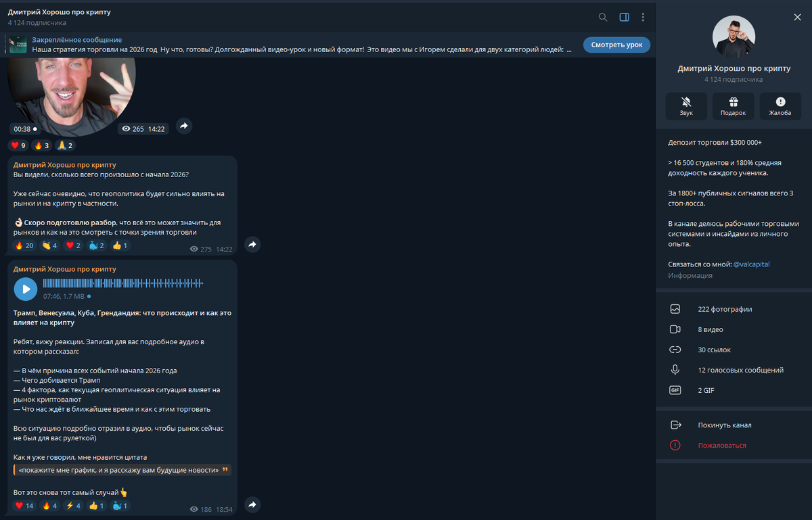Toggle the right info sidebar panel
812x520 pixels.
tap(624, 17)
